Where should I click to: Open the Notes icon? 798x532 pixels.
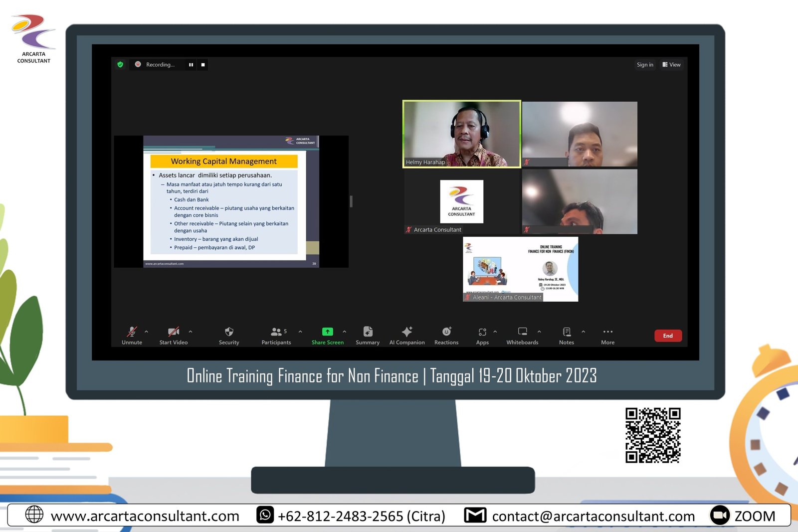coord(567,333)
